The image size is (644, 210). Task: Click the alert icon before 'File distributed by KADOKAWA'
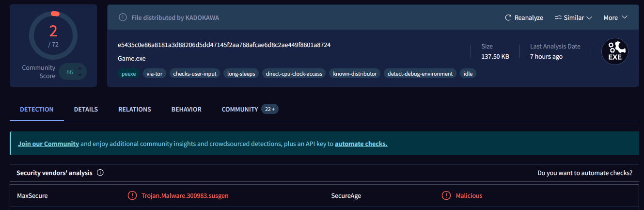pyautogui.click(x=123, y=18)
